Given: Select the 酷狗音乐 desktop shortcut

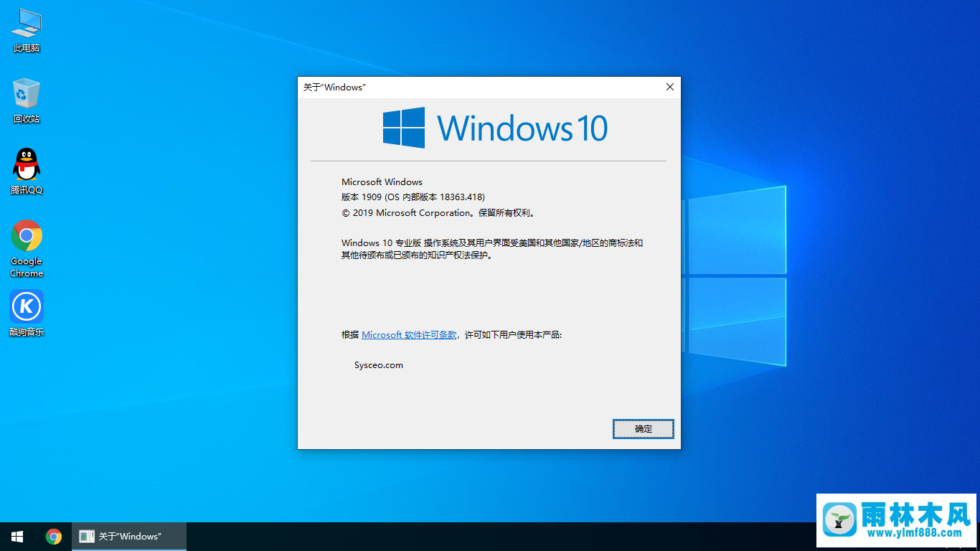Looking at the screenshot, I should (x=27, y=314).
